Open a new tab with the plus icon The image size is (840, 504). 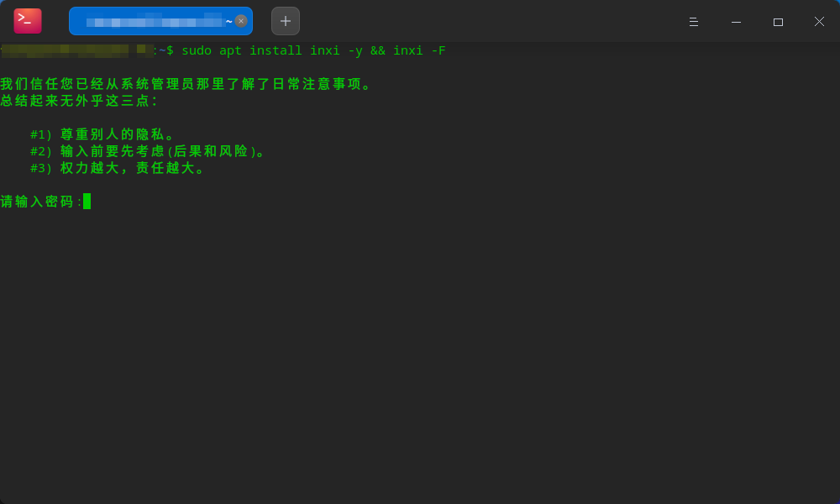pos(285,20)
